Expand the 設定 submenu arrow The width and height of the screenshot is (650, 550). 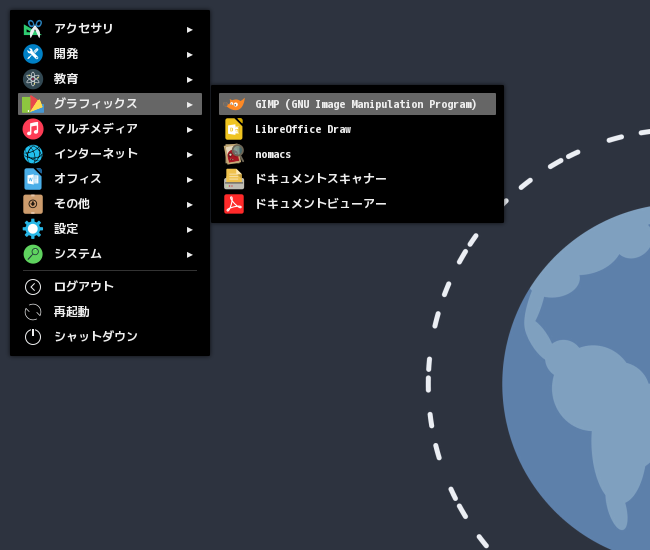tap(189, 229)
